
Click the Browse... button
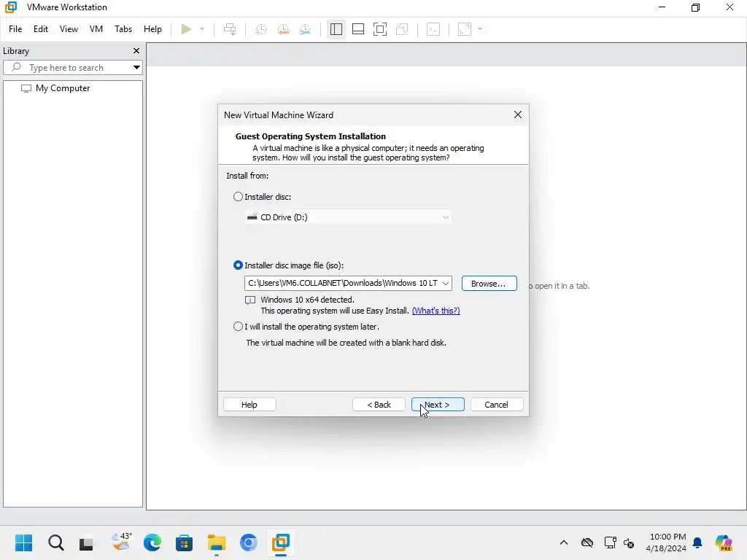tap(489, 284)
